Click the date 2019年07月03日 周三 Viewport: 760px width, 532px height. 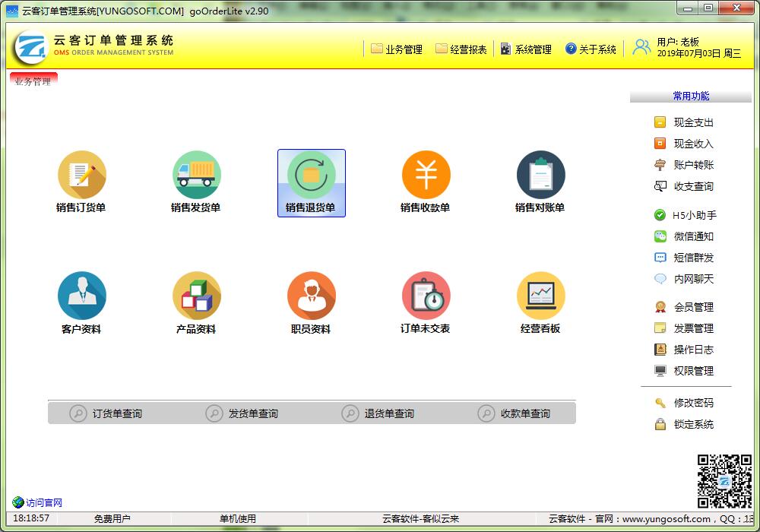click(x=699, y=54)
